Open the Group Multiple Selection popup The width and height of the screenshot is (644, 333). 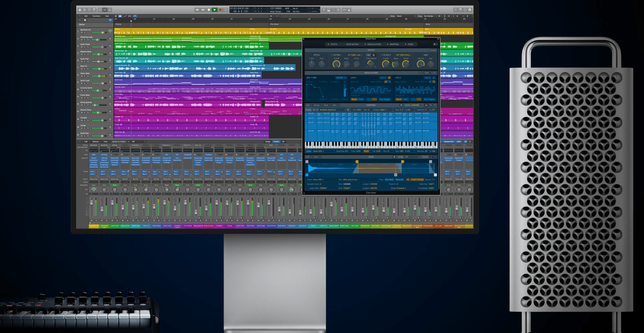[x=332, y=109]
